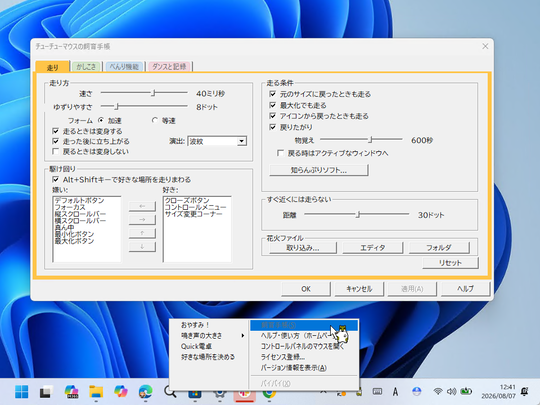Viewport: 540px width, 405px height.
Task: Enable 戻るときは変身しない checkbox
Action: pyautogui.click(x=55, y=151)
